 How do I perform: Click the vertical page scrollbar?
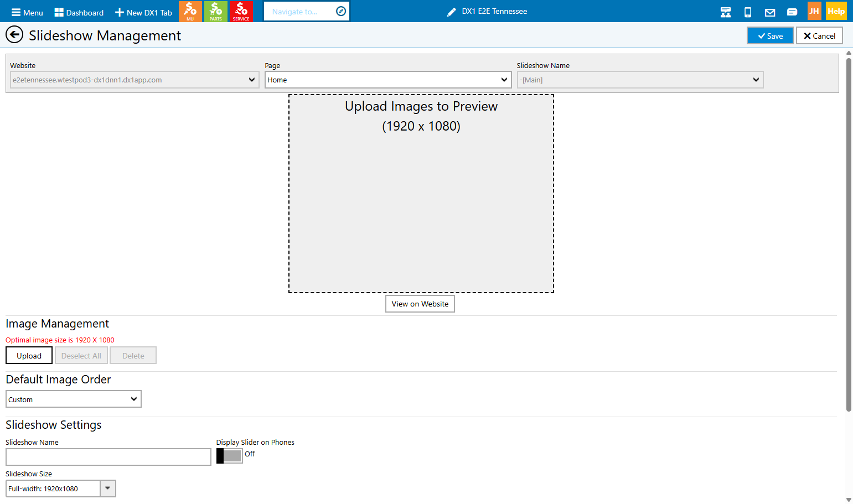(849, 235)
